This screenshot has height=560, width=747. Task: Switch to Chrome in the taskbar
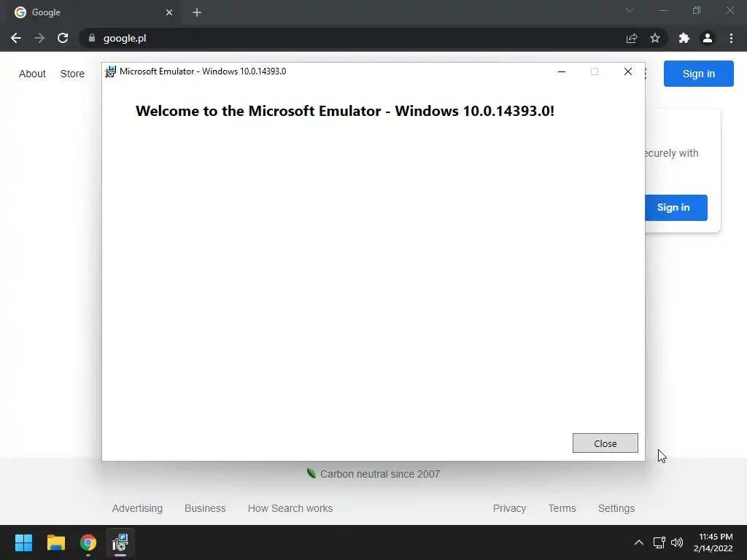88,542
